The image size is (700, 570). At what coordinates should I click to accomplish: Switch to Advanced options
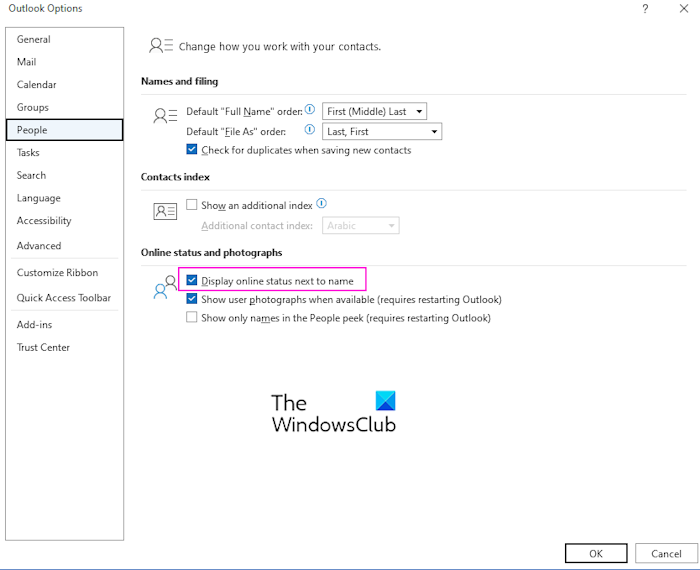(64, 246)
